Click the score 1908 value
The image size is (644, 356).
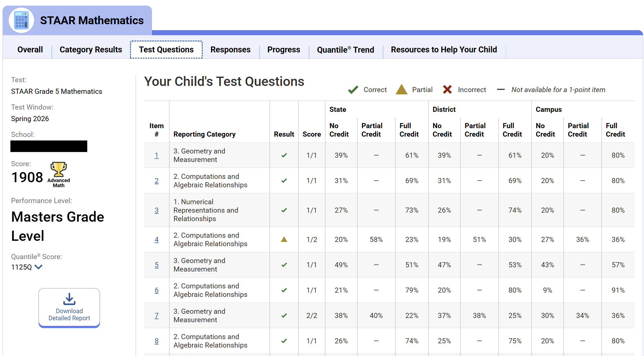point(27,177)
